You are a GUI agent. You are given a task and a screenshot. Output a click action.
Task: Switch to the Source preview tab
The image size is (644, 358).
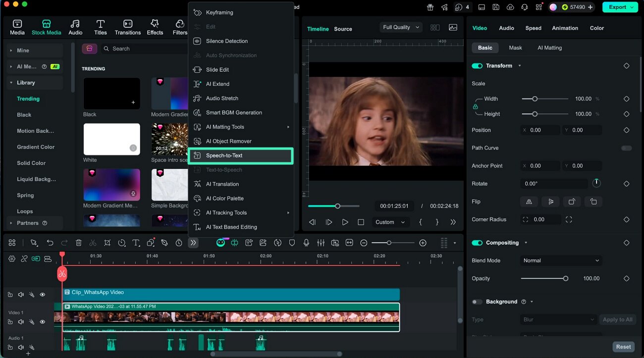(343, 29)
